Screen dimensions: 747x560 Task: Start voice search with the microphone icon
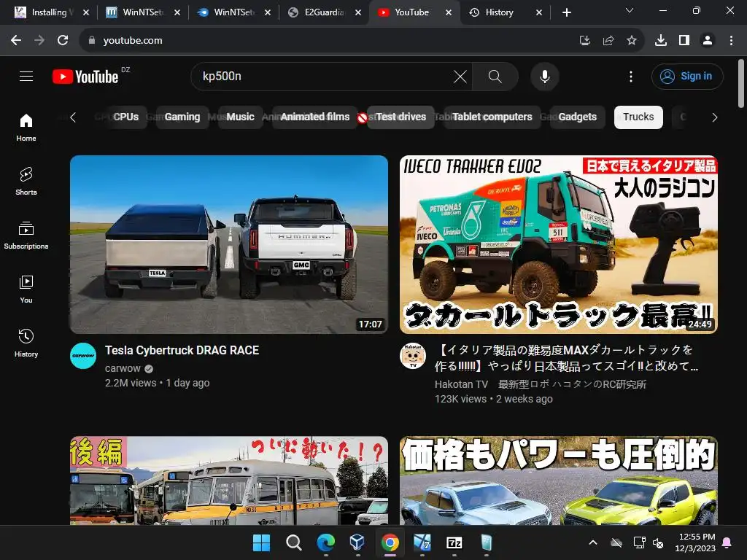pyautogui.click(x=544, y=77)
